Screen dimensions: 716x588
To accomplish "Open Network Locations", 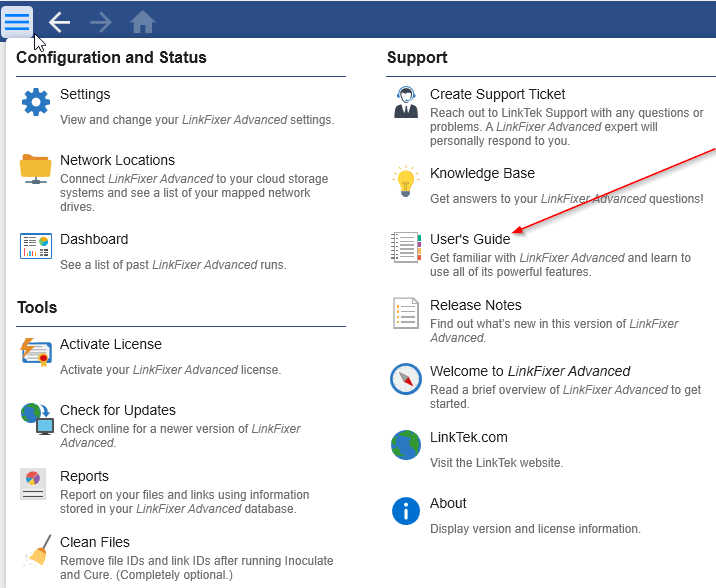I will click(x=117, y=160).
